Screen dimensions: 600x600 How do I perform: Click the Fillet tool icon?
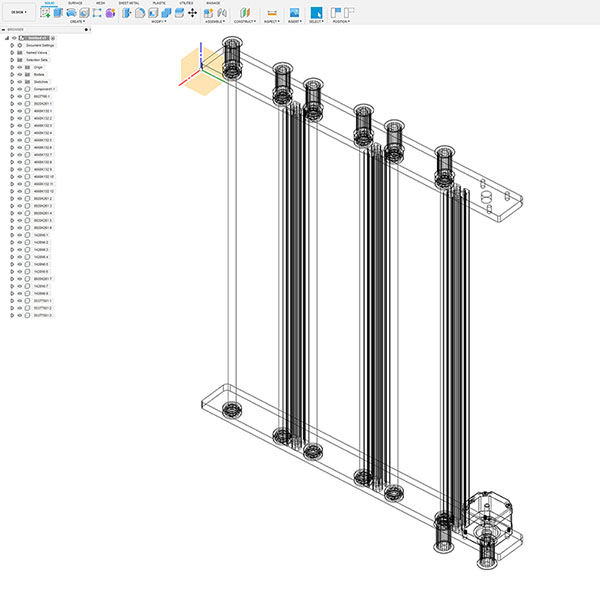[140, 13]
